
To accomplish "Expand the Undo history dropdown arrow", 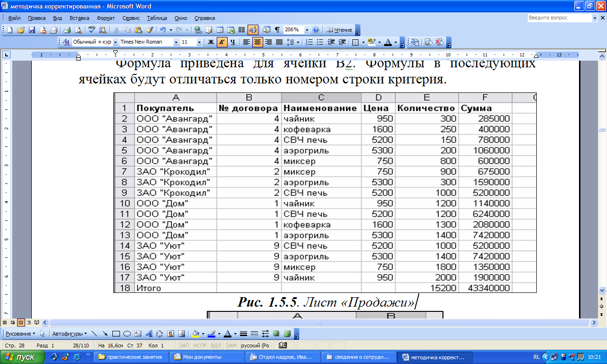I will coord(171,30).
